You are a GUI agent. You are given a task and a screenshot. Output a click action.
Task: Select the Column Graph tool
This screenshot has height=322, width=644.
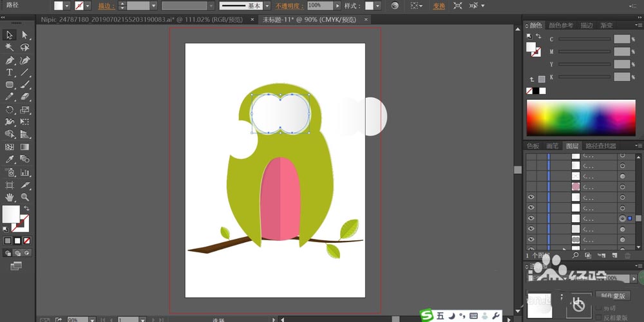24,172
